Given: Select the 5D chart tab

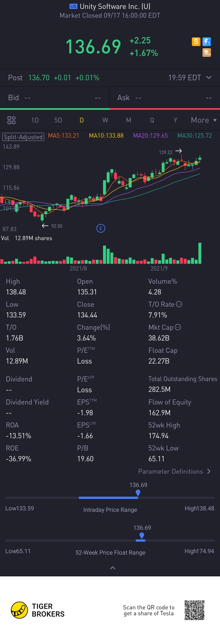Looking at the screenshot, I should pos(58,120).
